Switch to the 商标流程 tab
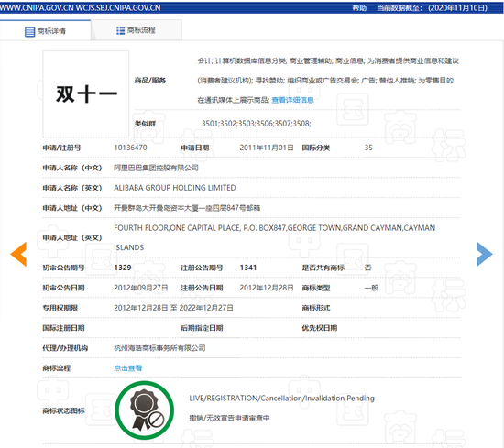This screenshot has width=504, height=448. pos(137,30)
